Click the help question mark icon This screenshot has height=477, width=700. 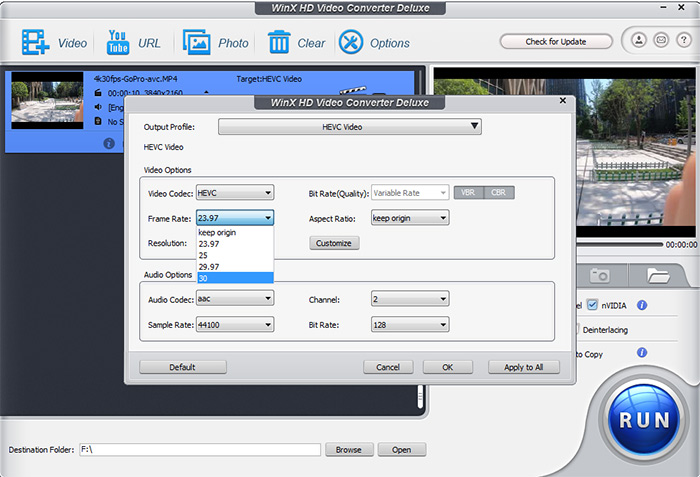(x=683, y=40)
